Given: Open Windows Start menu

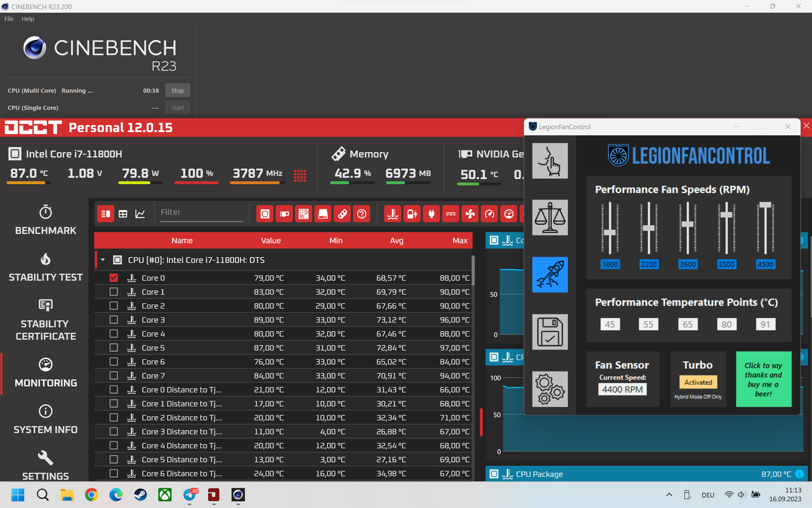Looking at the screenshot, I should click(x=18, y=495).
